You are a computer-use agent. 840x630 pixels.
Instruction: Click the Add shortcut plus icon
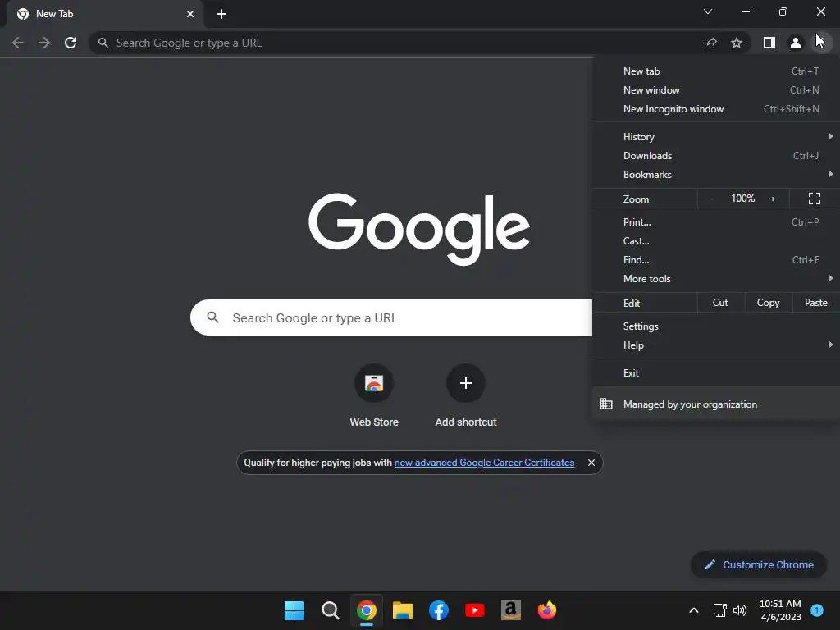(x=466, y=383)
